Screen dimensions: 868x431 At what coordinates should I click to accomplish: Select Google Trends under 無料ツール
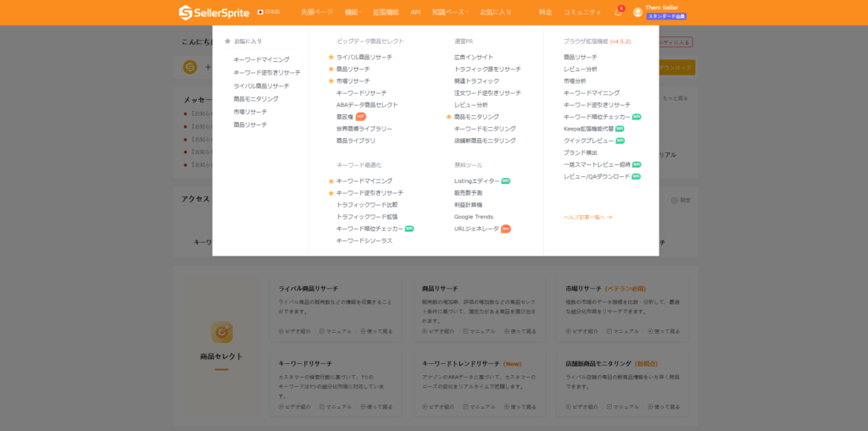pos(473,217)
